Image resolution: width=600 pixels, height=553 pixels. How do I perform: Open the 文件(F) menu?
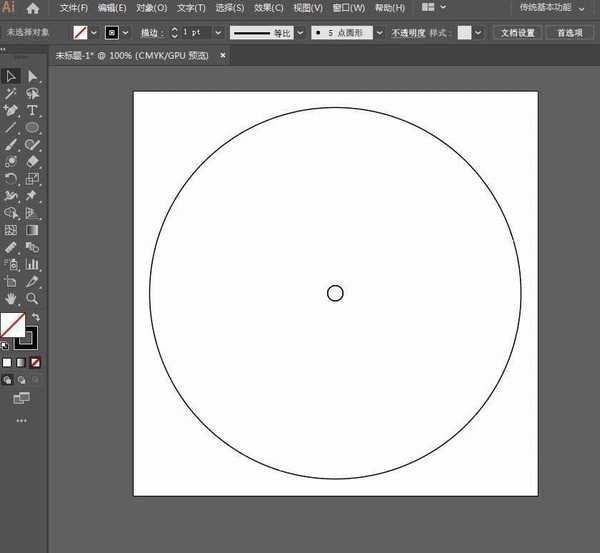click(x=74, y=8)
